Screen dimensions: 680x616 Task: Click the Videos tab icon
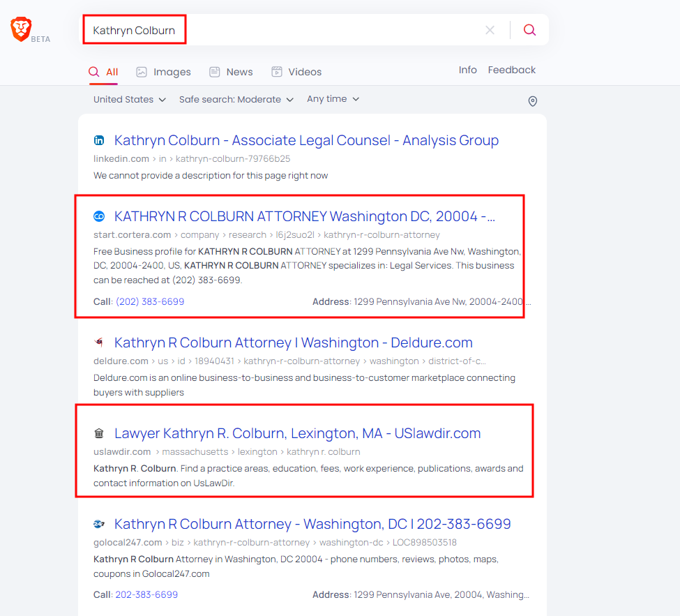point(277,72)
